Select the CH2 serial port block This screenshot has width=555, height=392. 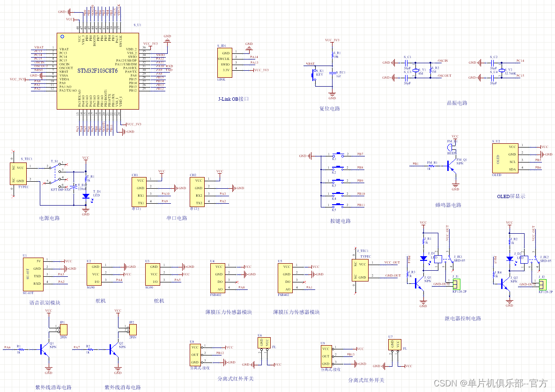(x=197, y=192)
